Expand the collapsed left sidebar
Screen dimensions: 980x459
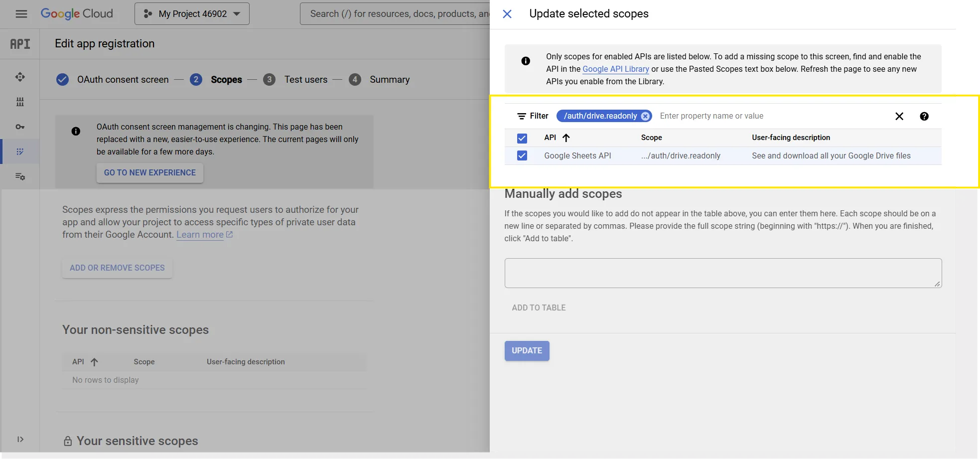click(20, 439)
